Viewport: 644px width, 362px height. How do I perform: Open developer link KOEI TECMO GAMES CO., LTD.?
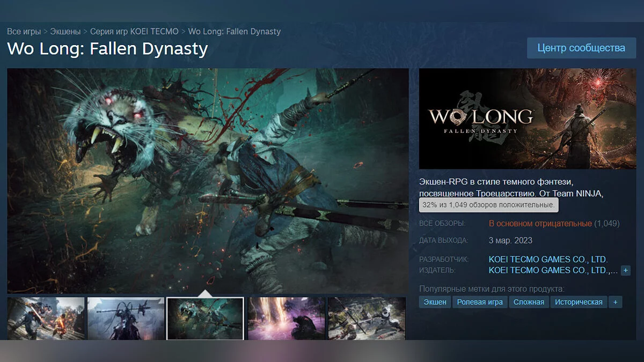click(x=548, y=259)
